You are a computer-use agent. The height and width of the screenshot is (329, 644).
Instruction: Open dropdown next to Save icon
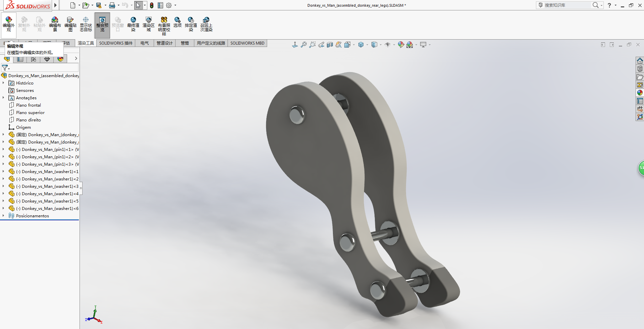point(105,5)
